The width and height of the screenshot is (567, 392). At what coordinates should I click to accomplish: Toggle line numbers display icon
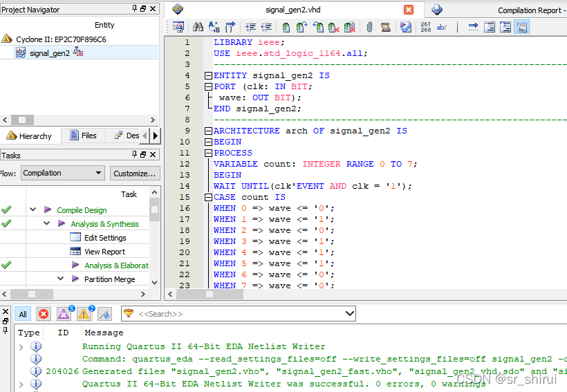coord(426,27)
